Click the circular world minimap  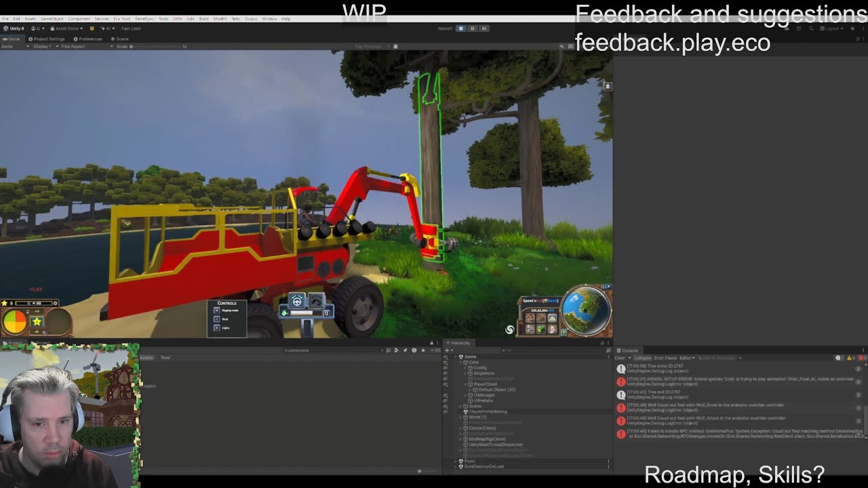[586, 310]
